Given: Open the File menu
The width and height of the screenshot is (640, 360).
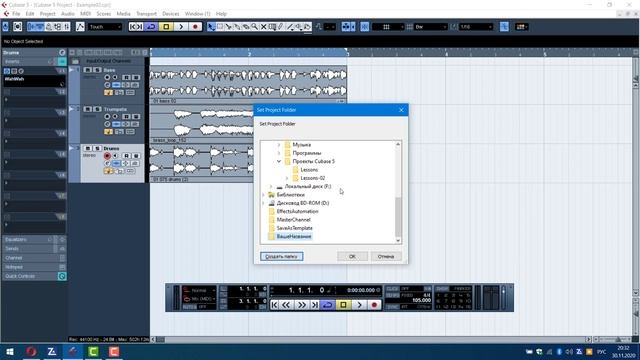Looking at the screenshot, I should 16,13.
